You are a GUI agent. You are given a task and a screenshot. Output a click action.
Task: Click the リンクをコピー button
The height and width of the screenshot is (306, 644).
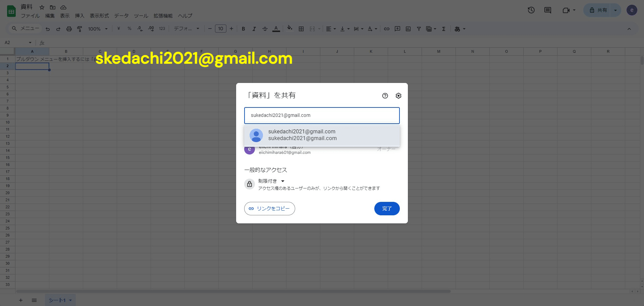point(270,209)
